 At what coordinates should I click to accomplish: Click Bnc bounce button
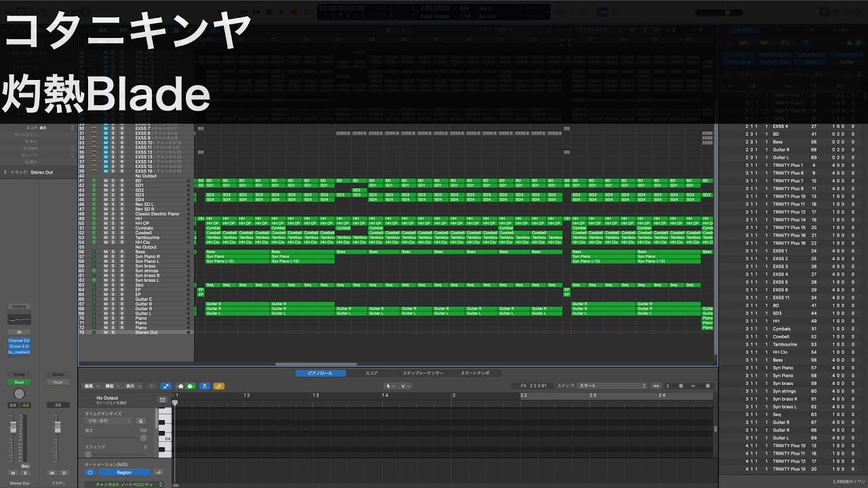click(25, 466)
